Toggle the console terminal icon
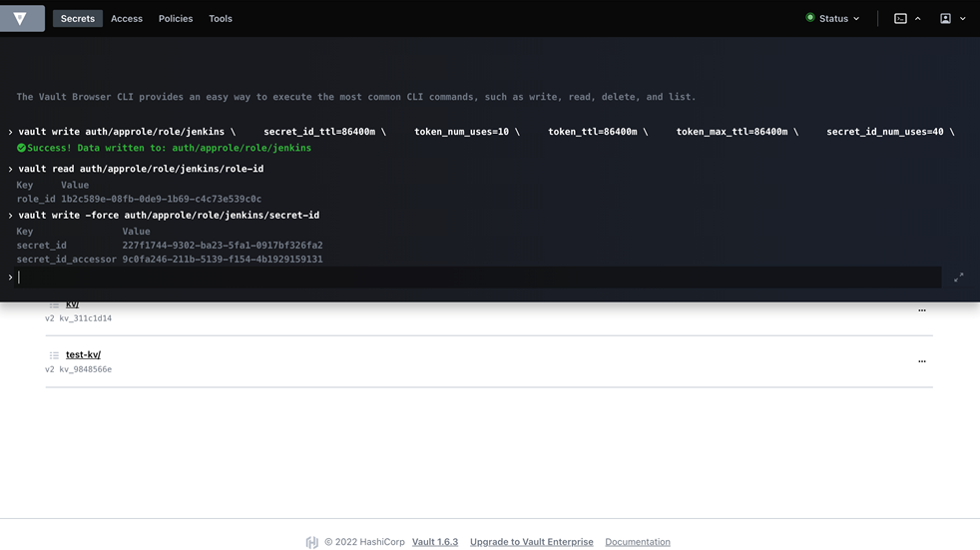This screenshot has width=980, height=550. [900, 18]
